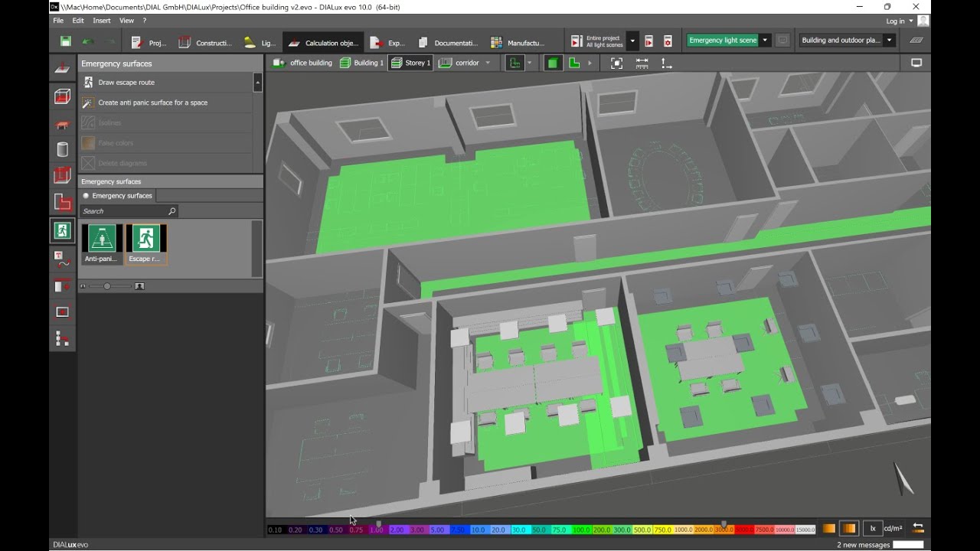Screen dimensions: 980x551
Task: Select the measure distance tool icon
Action: (x=642, y=64)
